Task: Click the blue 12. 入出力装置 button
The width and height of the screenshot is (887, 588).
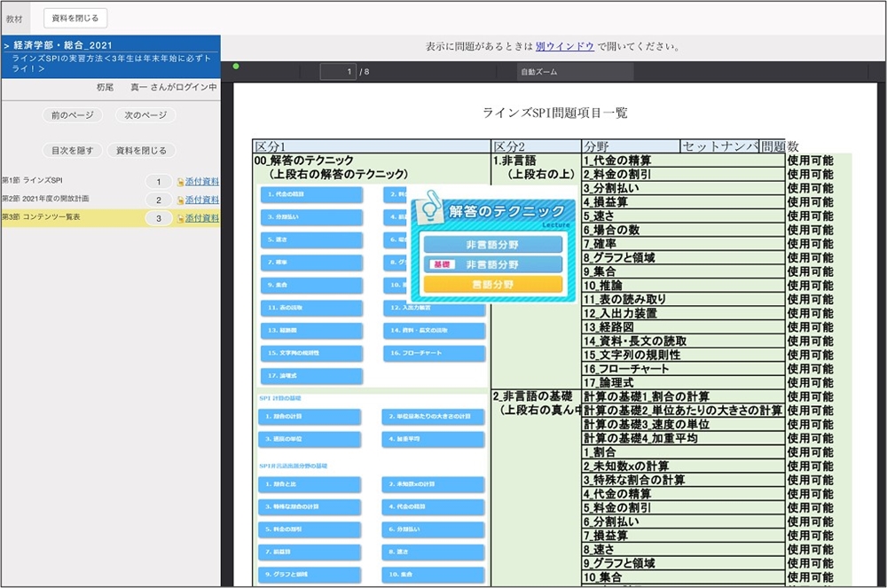Action: click(434, 308)
